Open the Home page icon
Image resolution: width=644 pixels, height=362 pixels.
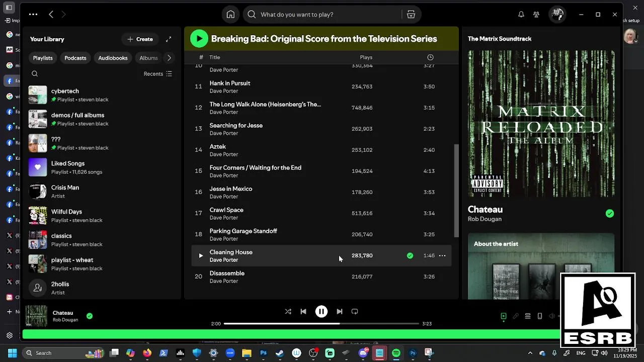click(230, 15)
